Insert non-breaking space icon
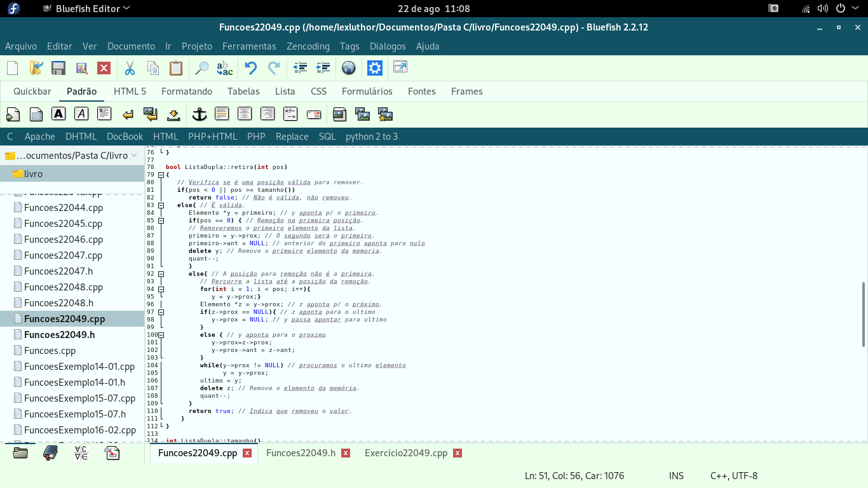This screenshot has height=488, width=868. tap(173, 114)
